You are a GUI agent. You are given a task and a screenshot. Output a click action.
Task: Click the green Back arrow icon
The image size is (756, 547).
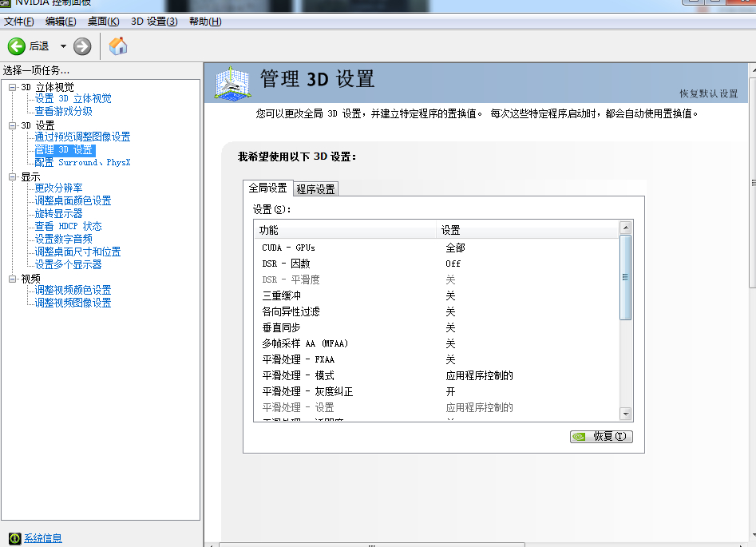click(x=17, y=46)
